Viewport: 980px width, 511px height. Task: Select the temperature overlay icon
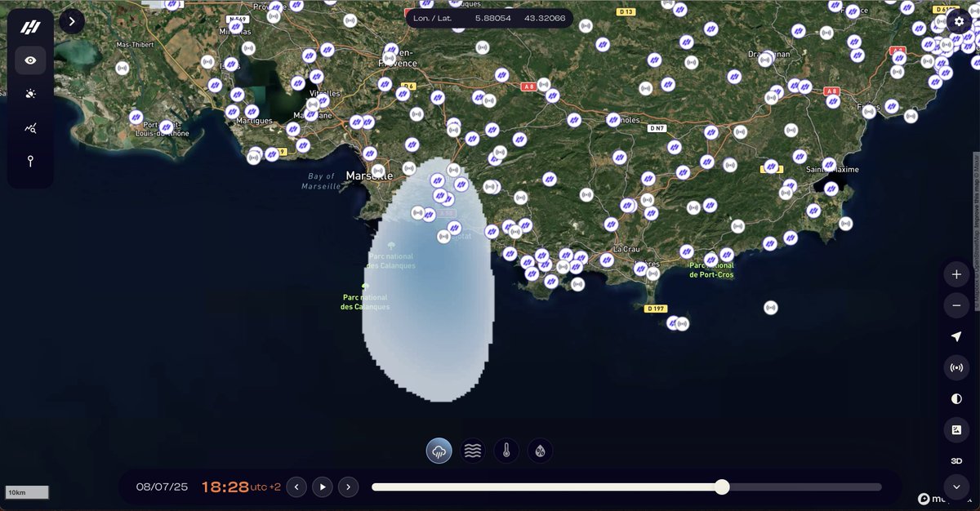click(x=506, y=450)
